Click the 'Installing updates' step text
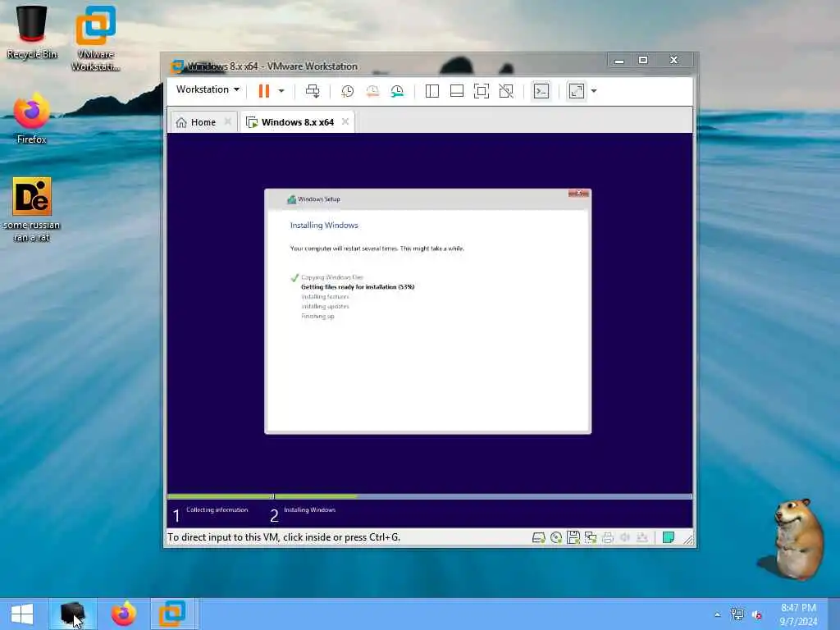 click(325, 307)
